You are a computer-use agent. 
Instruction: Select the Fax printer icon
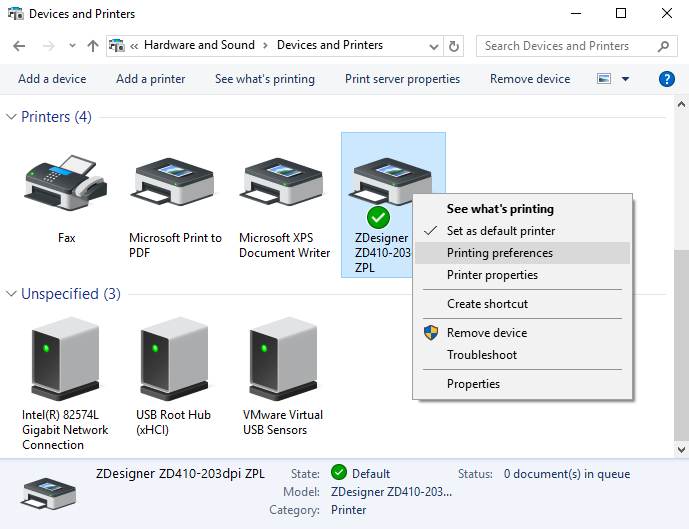click(66, 183)
